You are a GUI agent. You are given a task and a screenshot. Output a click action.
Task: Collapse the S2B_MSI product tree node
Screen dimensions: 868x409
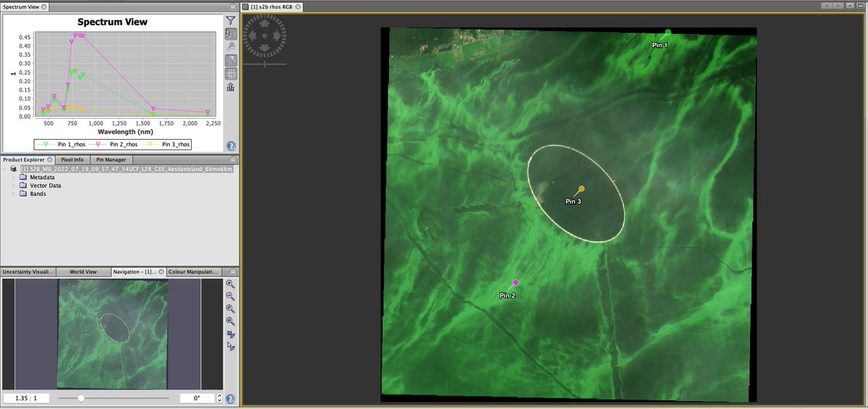tap(4, 168)
